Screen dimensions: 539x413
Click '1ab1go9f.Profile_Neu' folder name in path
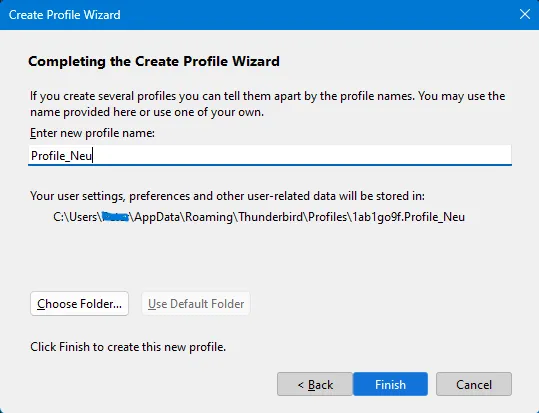click(x=408, y=217)
